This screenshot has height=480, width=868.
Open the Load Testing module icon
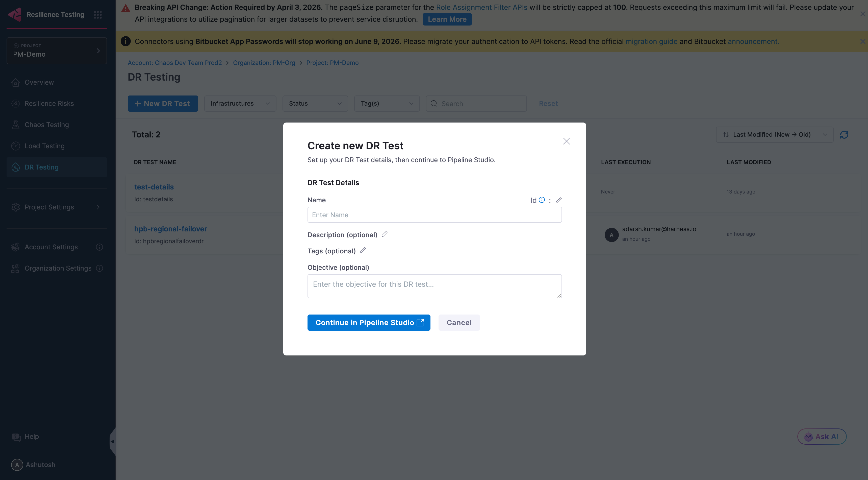[x=15, y=146]
